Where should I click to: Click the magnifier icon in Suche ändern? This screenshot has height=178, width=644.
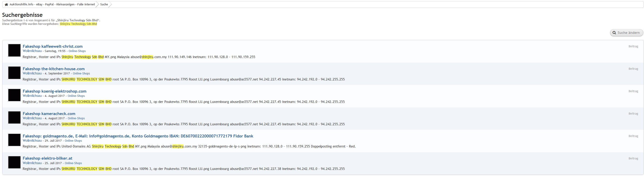point(614,33)
